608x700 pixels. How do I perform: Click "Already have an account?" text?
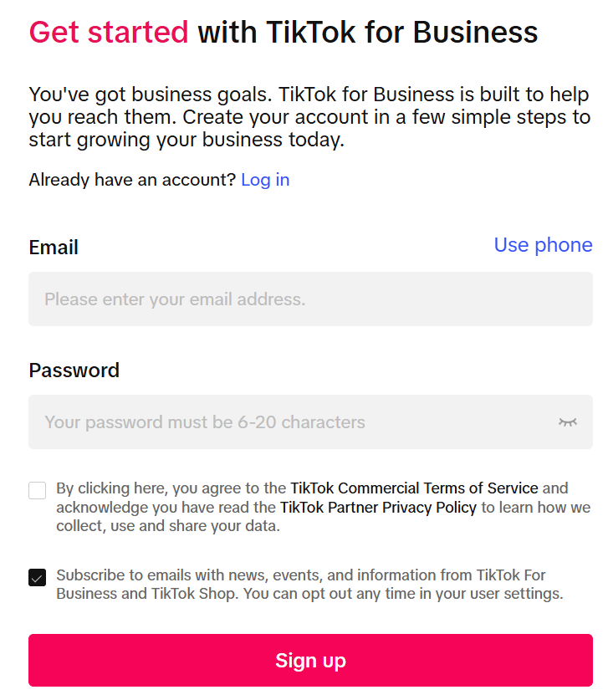132,180
